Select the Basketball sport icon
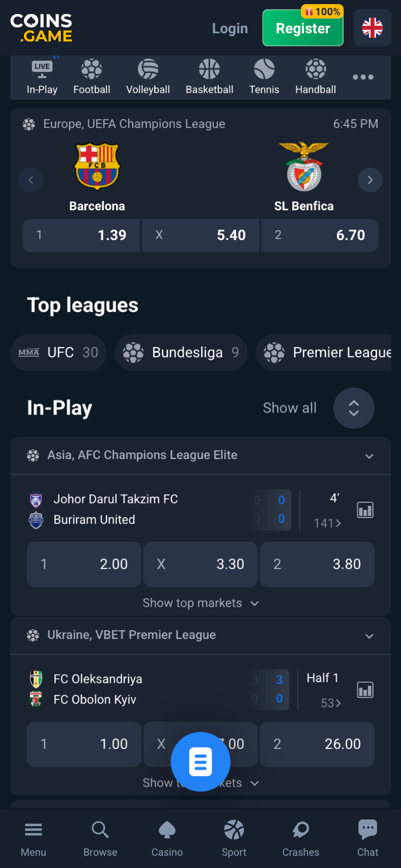Image resolution: width=401 pixels, height=868 pixels. tap(209, 77)
